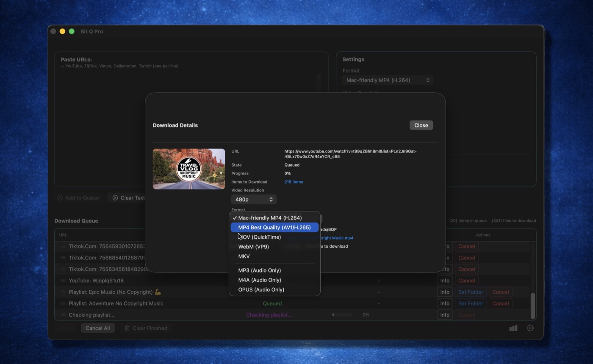Open the 215 items link

(294, 182)
